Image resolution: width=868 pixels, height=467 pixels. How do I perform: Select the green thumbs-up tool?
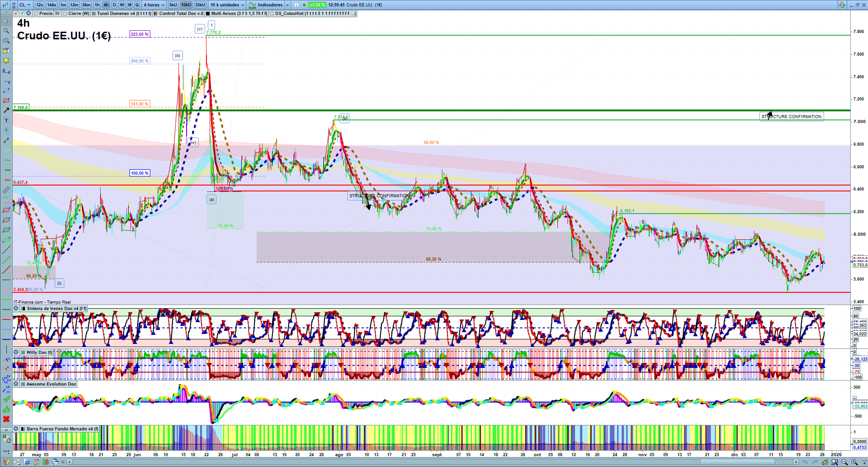pos(6,409)
